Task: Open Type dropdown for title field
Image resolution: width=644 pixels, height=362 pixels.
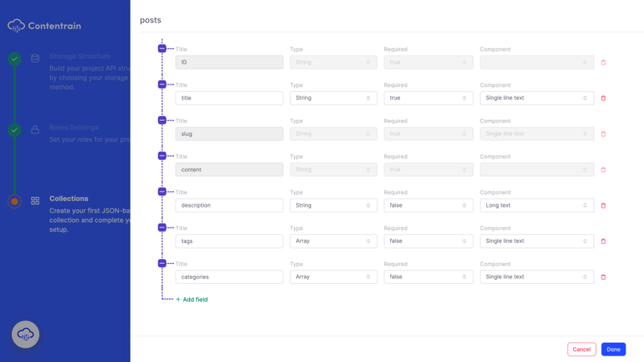Action: point(333,98)
